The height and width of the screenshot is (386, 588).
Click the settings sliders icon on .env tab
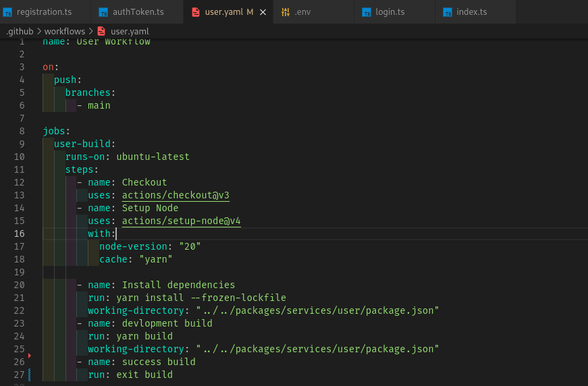pyautogui.click(x=286, y=12)
